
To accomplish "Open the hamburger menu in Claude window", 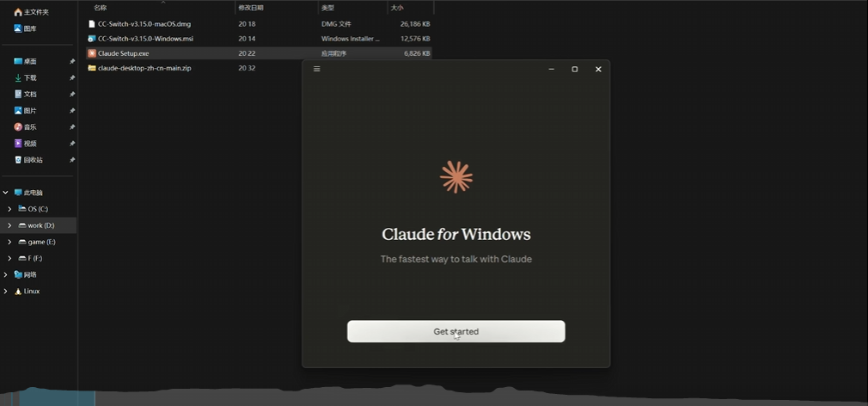I will [x=316, y=69].
